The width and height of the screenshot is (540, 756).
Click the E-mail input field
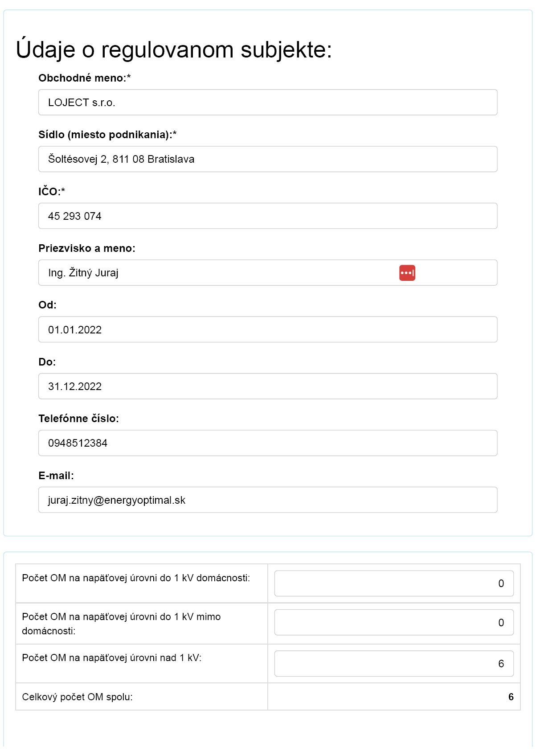(x=268, y=500)
